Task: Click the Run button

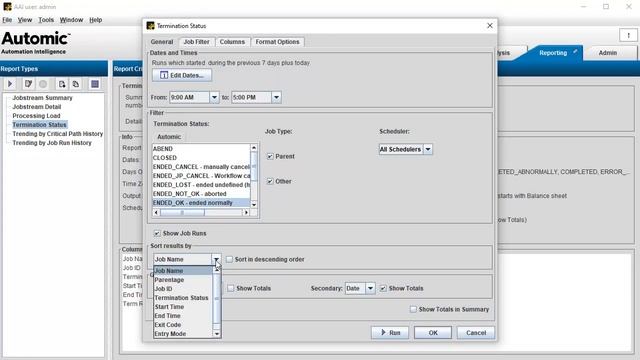Action: (x=390, y=333)
